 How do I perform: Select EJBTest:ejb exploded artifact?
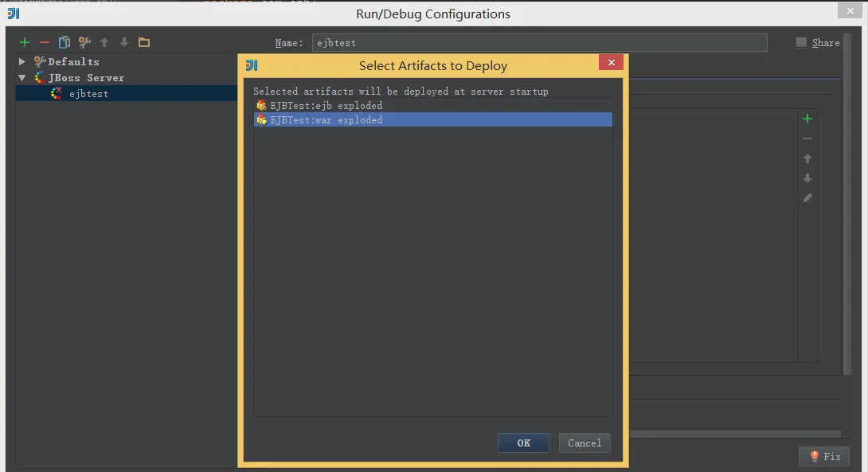(x=433, y=105)
